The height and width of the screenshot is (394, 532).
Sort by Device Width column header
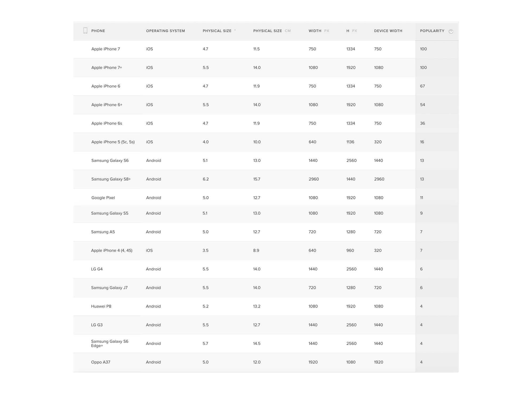pos(388,31)
